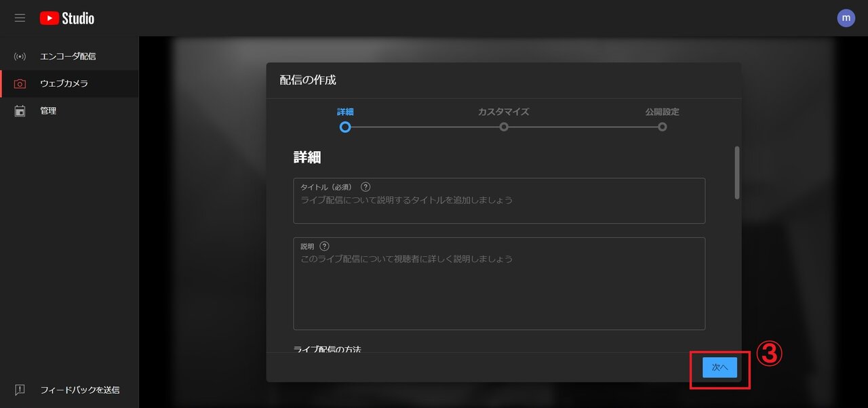
Task: Click the YouTube Studio logo
Action: click(x=67, y=18)
